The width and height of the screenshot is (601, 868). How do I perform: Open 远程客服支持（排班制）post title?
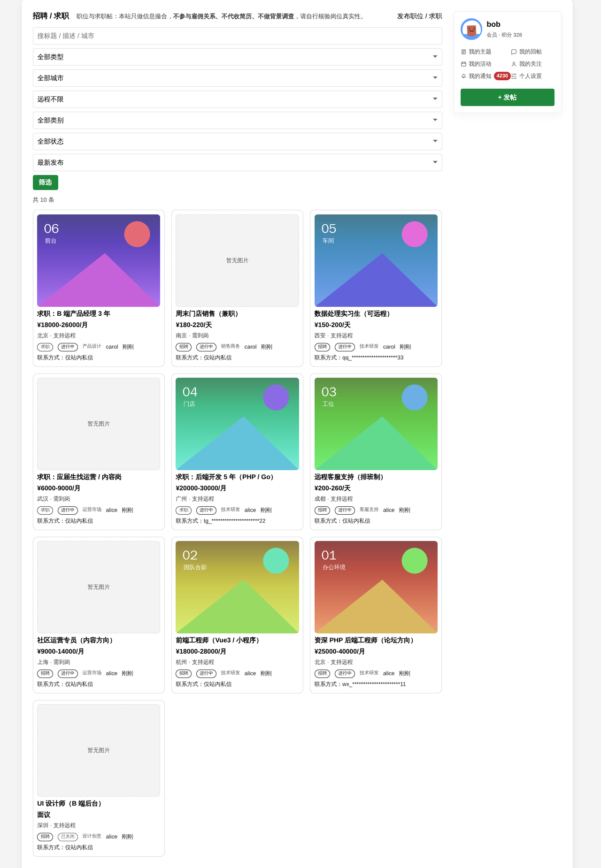click(x=351, y=477)
